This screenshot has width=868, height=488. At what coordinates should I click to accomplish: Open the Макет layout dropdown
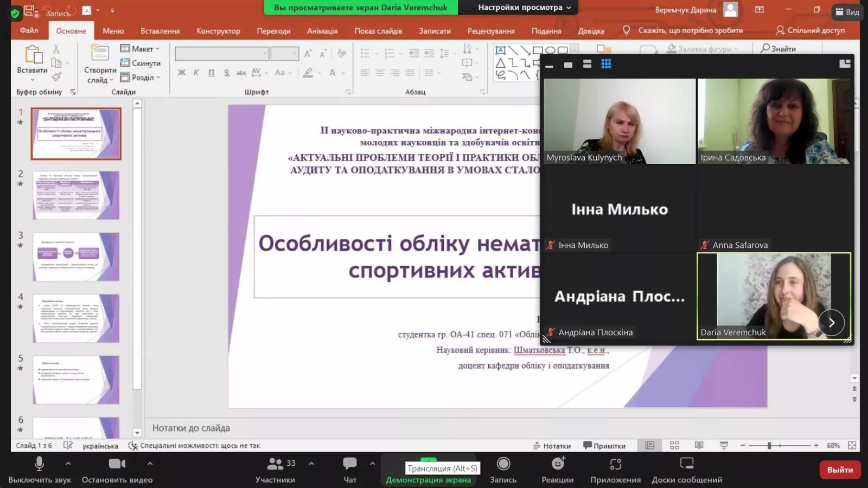(x=140, y=48)
